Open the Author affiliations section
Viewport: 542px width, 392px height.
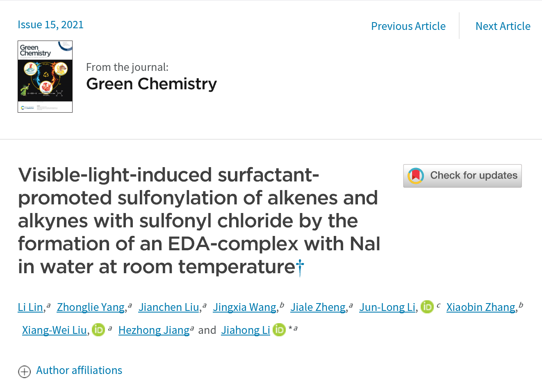pyautogui.click(x=79, y=370)
